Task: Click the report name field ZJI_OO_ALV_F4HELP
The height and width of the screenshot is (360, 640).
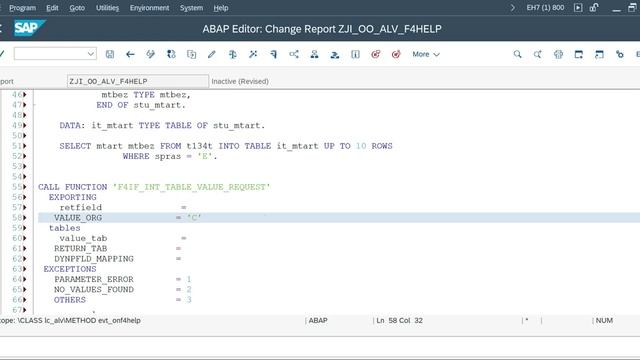Action: pos(138,81)
